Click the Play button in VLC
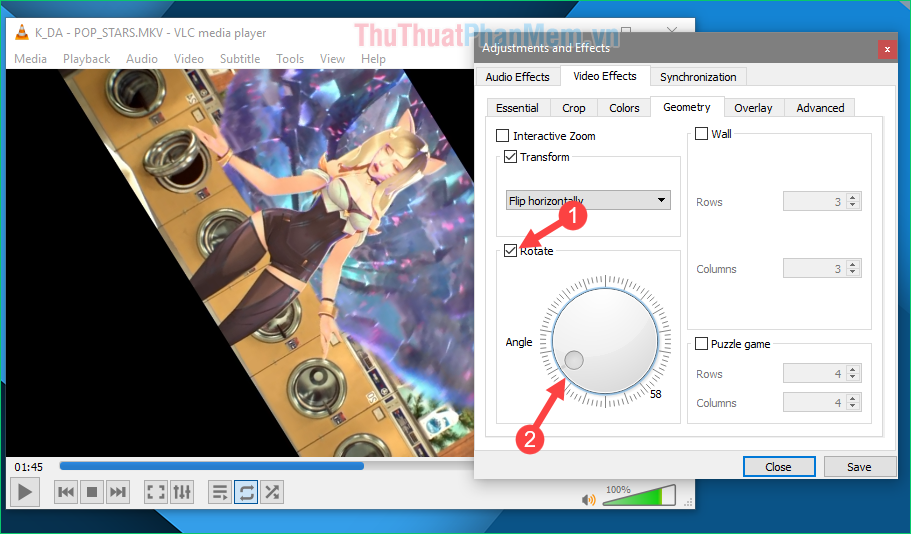The height and width of the screenshot is (534, 911). click(24, 492)
